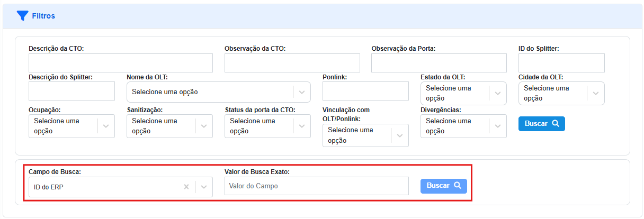Click the upper Buscar search button
This screenshot has width=644, height=219.
(x=541, y=124)
